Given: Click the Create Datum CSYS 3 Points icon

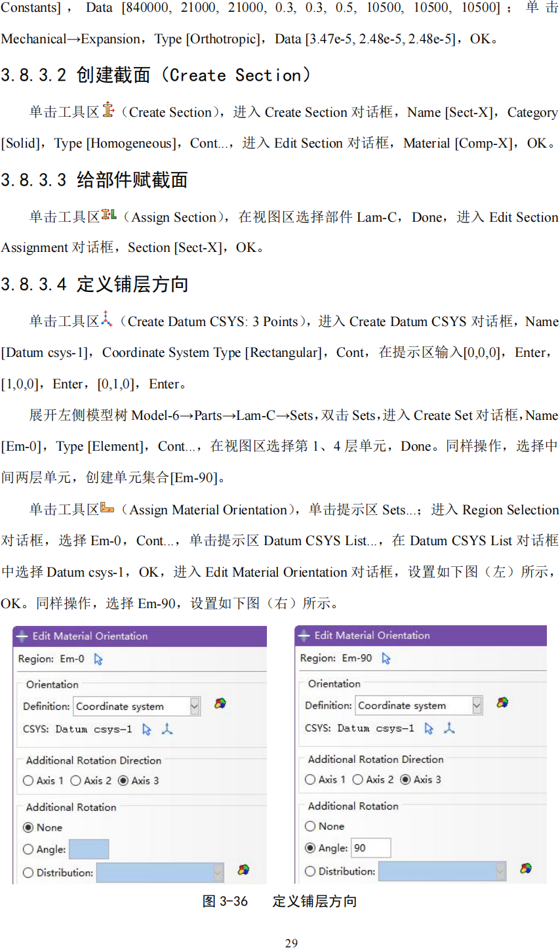Looking at the screenshot, I should point(107,319).
